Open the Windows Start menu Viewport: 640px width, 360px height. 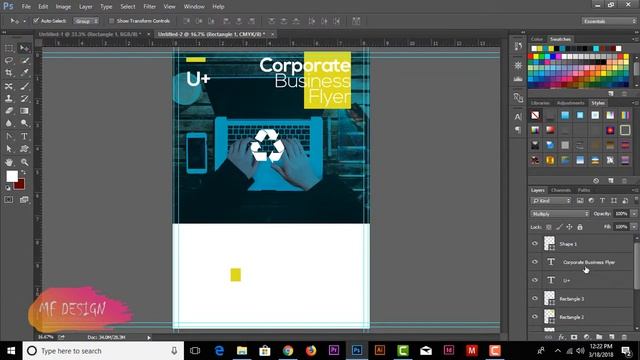coord(11,351)
